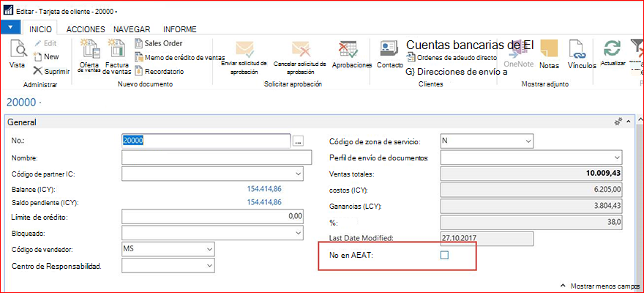644x293 pixels.
Task: Open Vínculos links
Action: 582,55
